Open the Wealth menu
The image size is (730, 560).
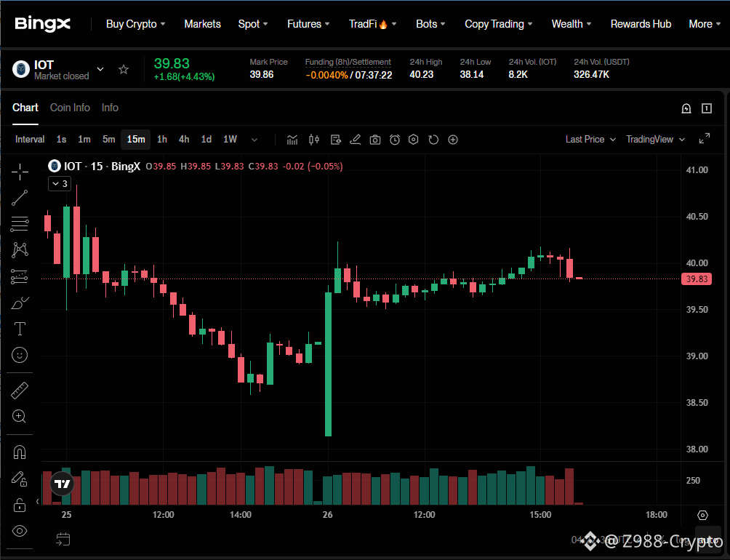[571, 24]
